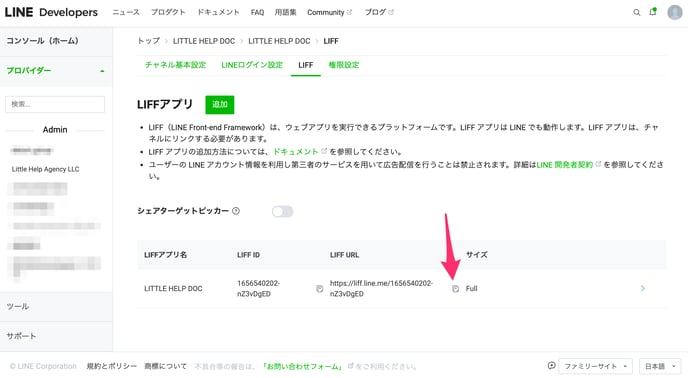Viewport: 688px width, 378px height.
Task: Click the LIFF ID 1656540202 text
Action: (258, 288)
